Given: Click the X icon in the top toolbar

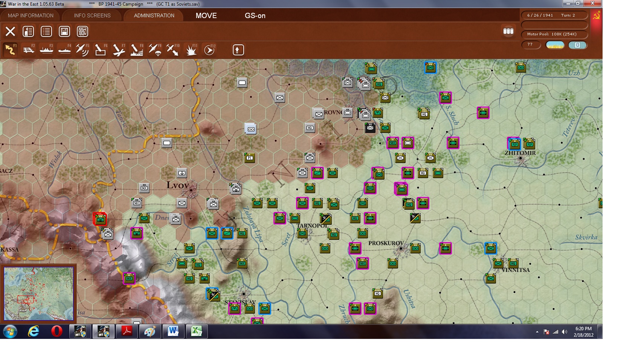Looking at the screenshot, I should (x=10, y=31).
